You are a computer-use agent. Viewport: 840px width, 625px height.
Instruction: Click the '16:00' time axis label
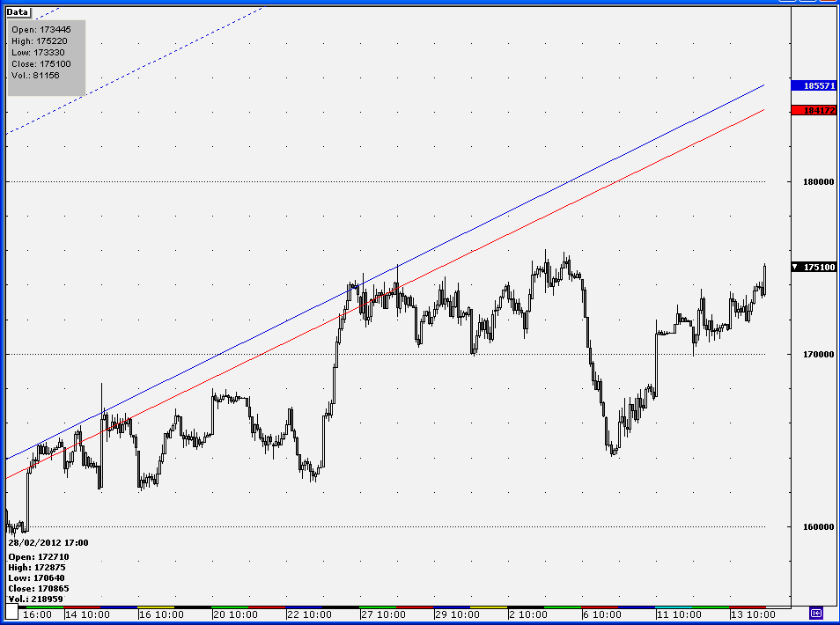(38, 614)
